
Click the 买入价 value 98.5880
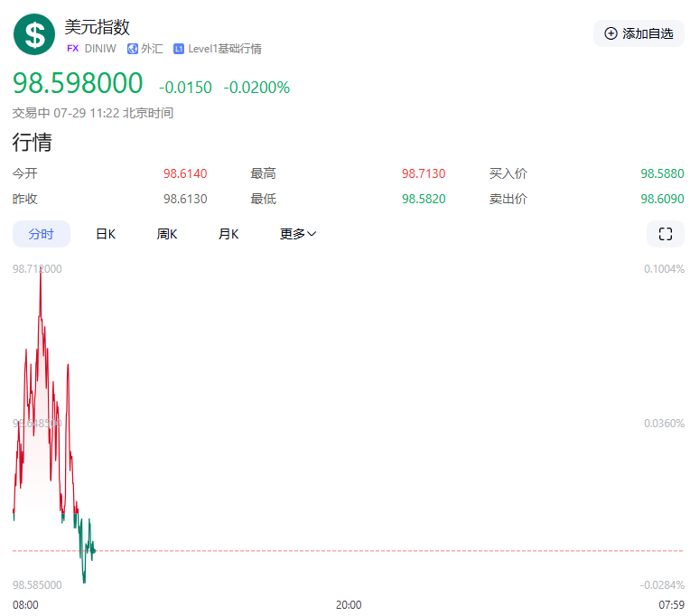[662, 173]
